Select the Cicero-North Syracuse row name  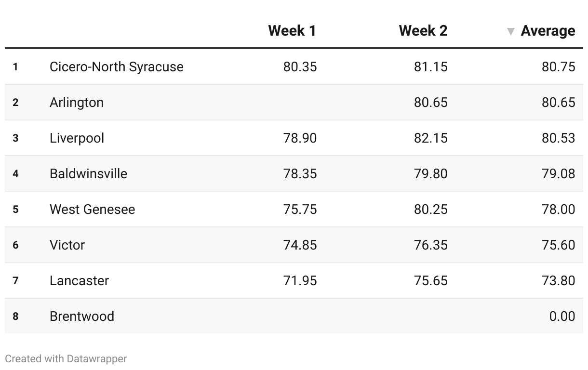pyautogui.click(x=116, y=66)
